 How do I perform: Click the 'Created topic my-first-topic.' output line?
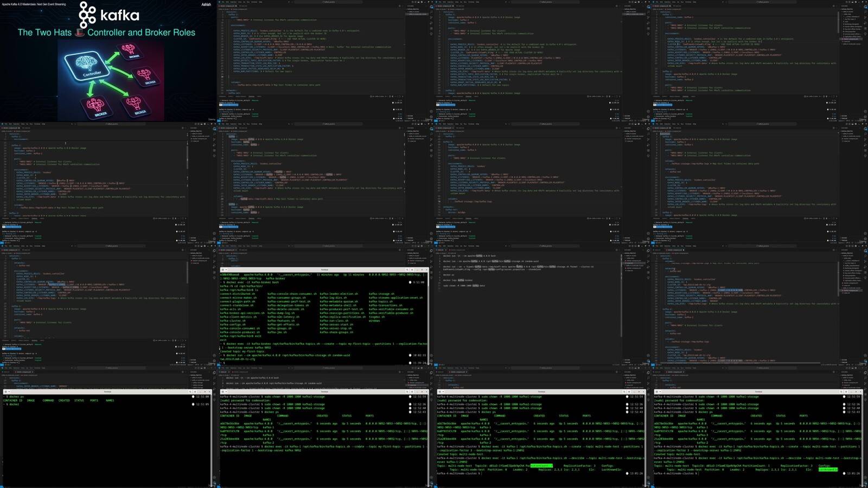pyautogui.click(x=242, y=351)
